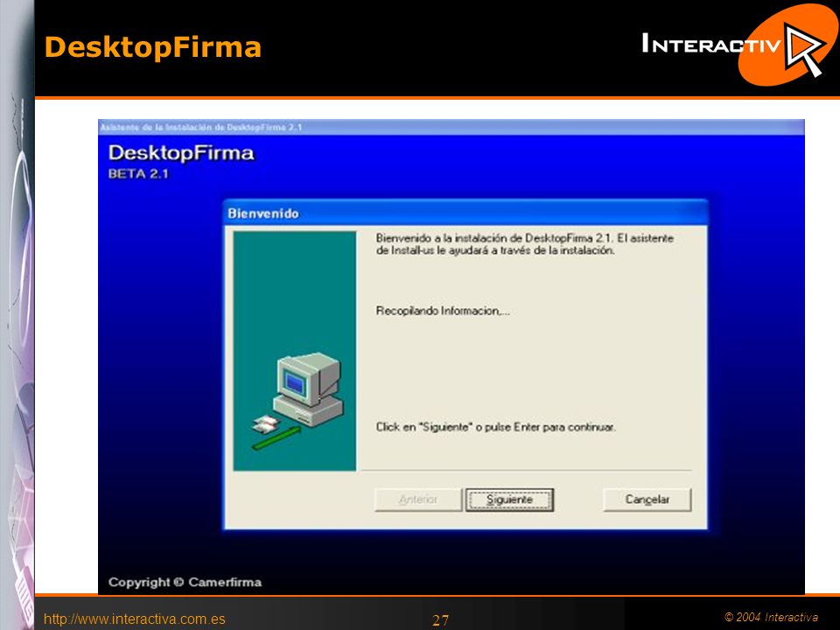The height and width of the screenshot is (630, 840).
Task: Click the Cancelar button
Action: coord(647,500)
